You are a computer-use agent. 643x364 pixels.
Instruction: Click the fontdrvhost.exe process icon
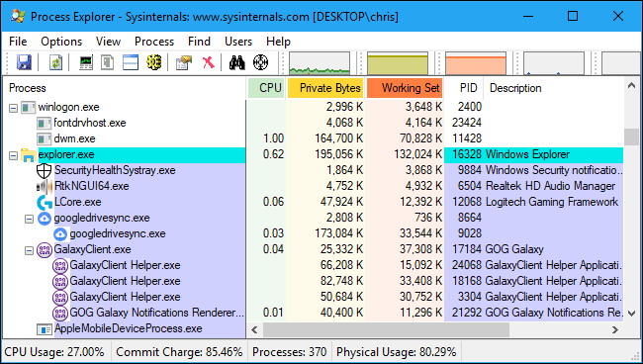[44, 123]
